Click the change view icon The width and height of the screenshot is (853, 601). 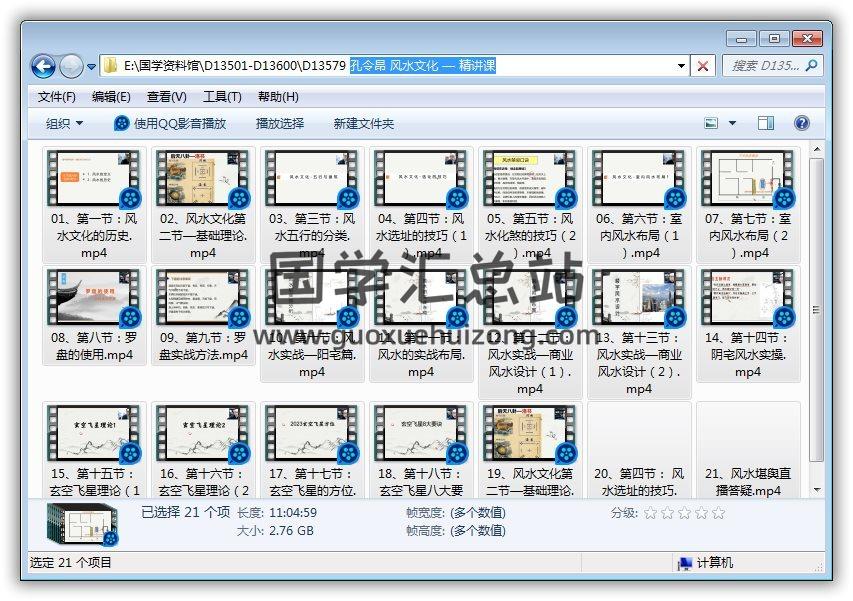pyautogui.click(x=712, y=123)
